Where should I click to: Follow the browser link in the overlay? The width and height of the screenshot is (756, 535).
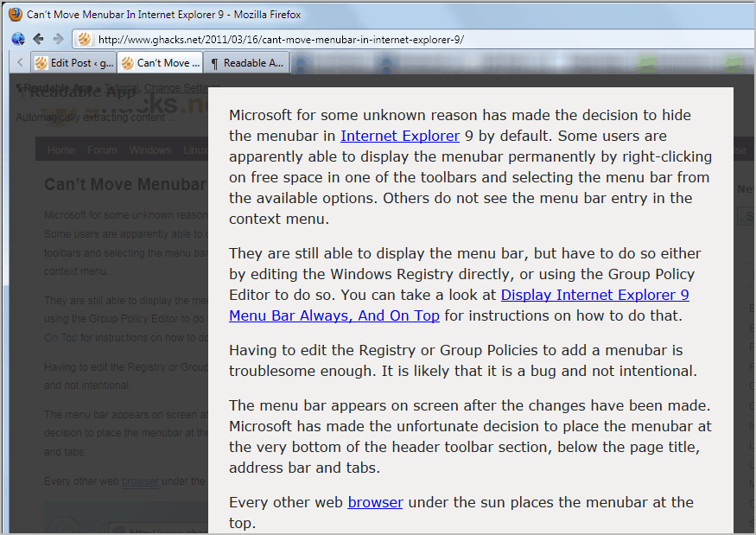pyautogui.click(x=375, y=502)
